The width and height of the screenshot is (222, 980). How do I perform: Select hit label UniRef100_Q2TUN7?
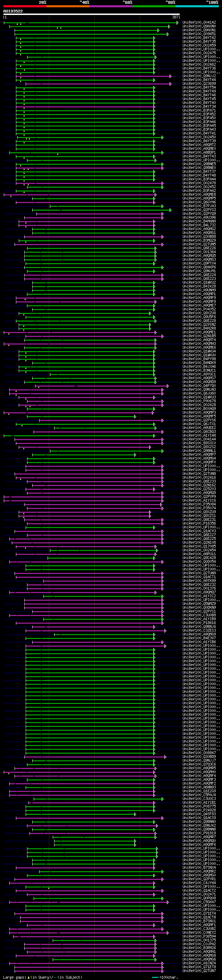[199, 971]
